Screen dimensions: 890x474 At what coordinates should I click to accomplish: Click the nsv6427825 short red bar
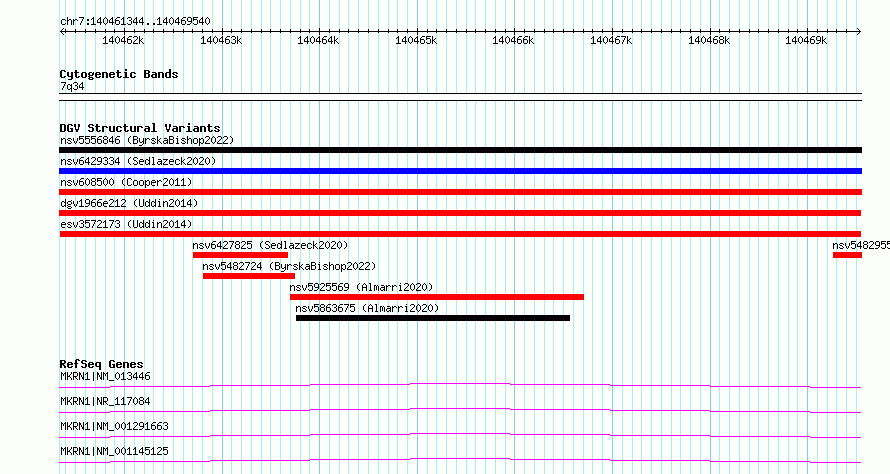click(240, 255)
